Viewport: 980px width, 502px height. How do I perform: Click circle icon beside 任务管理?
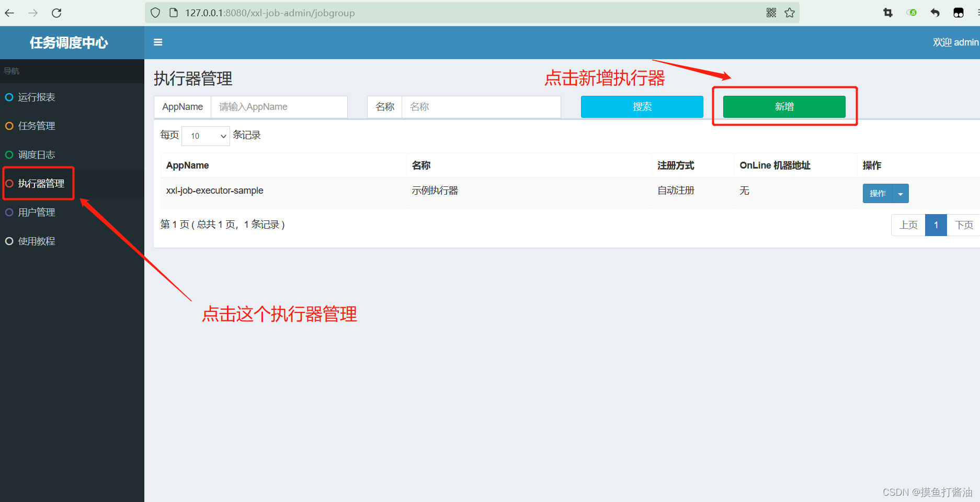tap(9, 126)
